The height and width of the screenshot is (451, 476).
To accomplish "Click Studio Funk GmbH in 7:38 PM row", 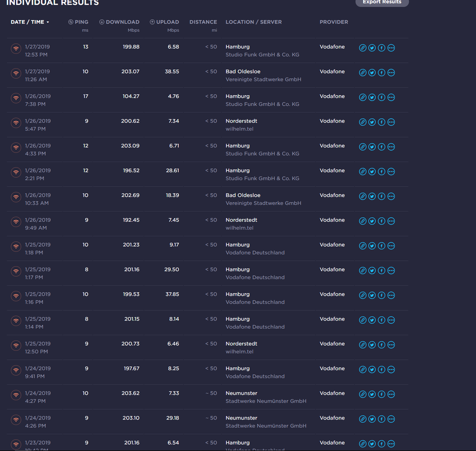I will [262, 104].
